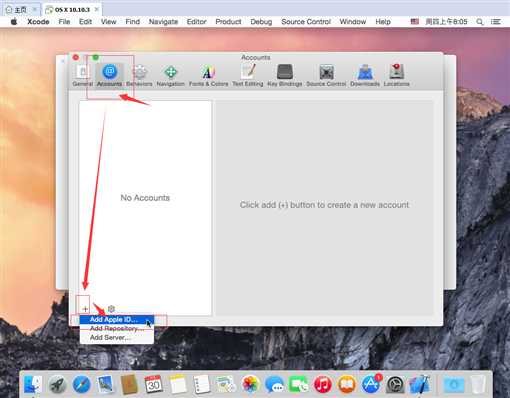The image size is (510, 398).
Task: Switch to the OS X 10.10.3 tab
Action: (x=72, y=9)
